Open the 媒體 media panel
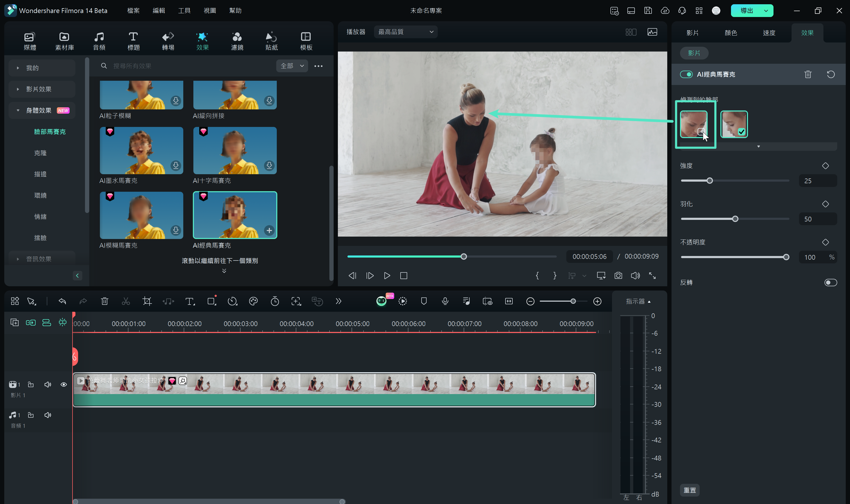The width and height of the screenshot is (850, 504). (29, 41)
